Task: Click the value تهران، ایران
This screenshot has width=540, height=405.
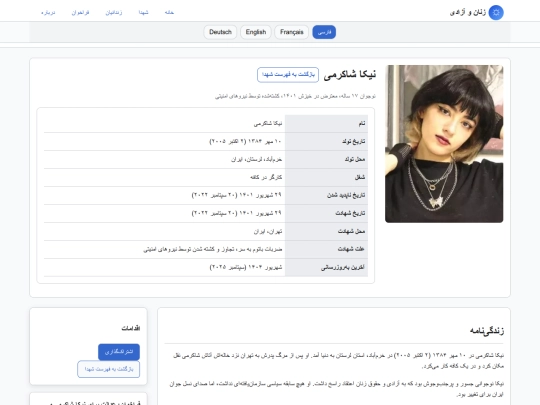Action: [268, 231]
